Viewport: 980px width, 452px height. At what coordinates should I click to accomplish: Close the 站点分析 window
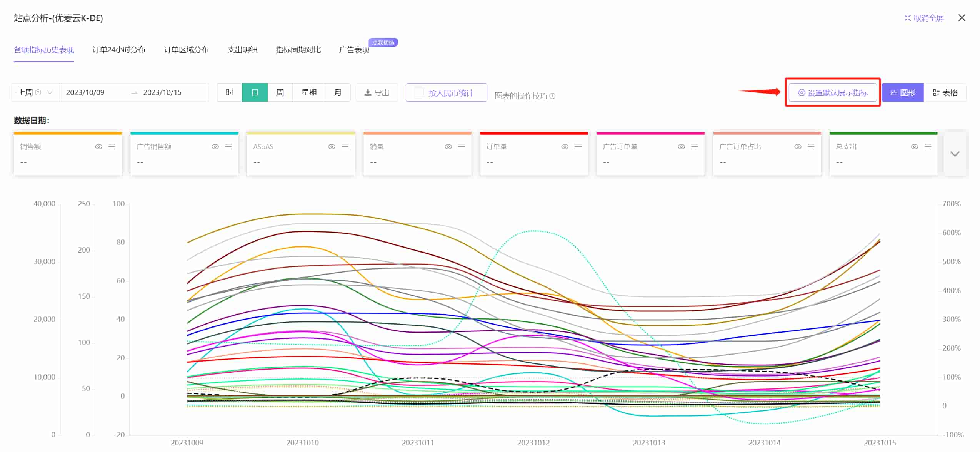point(962,18)
